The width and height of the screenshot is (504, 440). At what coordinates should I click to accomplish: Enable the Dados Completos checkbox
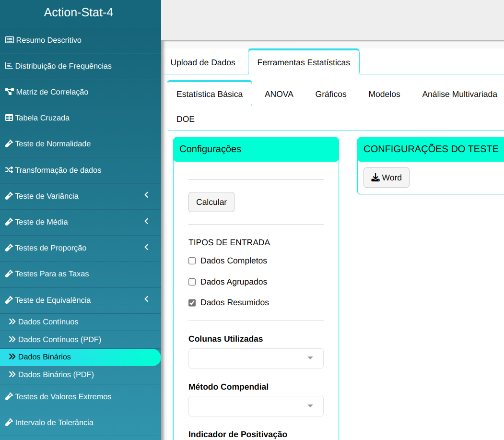[192, 261]
